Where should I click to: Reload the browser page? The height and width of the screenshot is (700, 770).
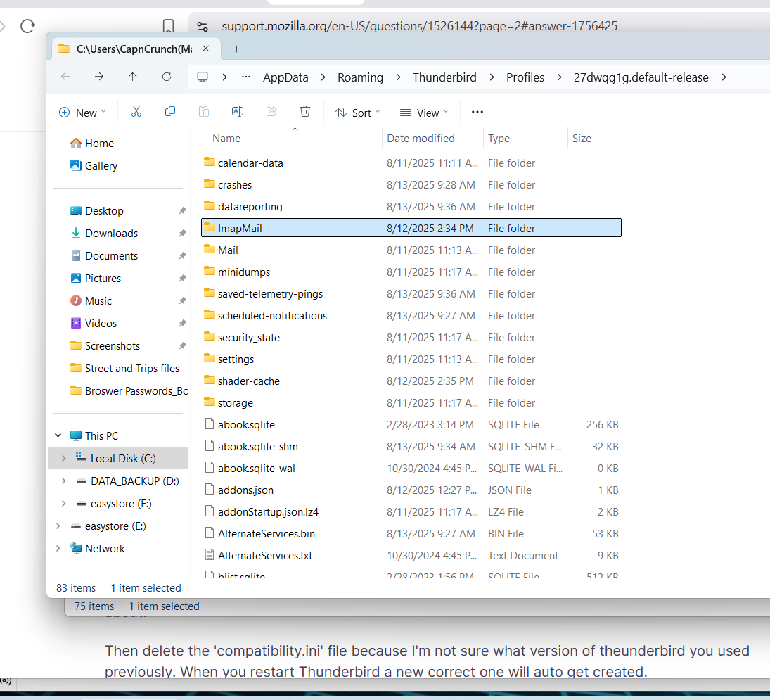tap(27, 25)
